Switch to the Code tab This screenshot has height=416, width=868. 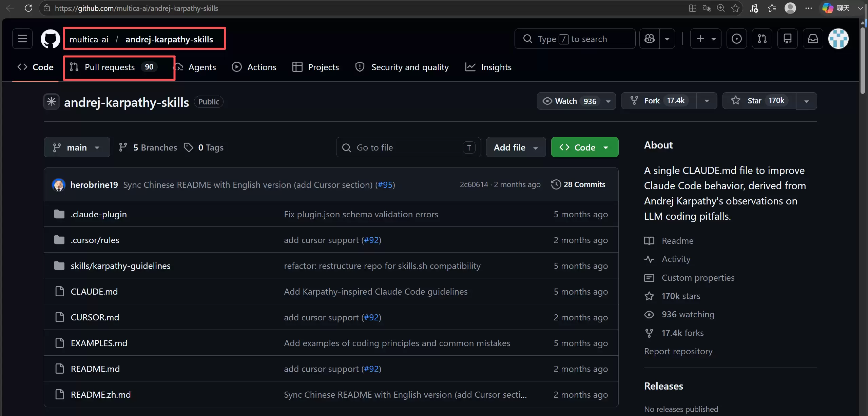35,67
